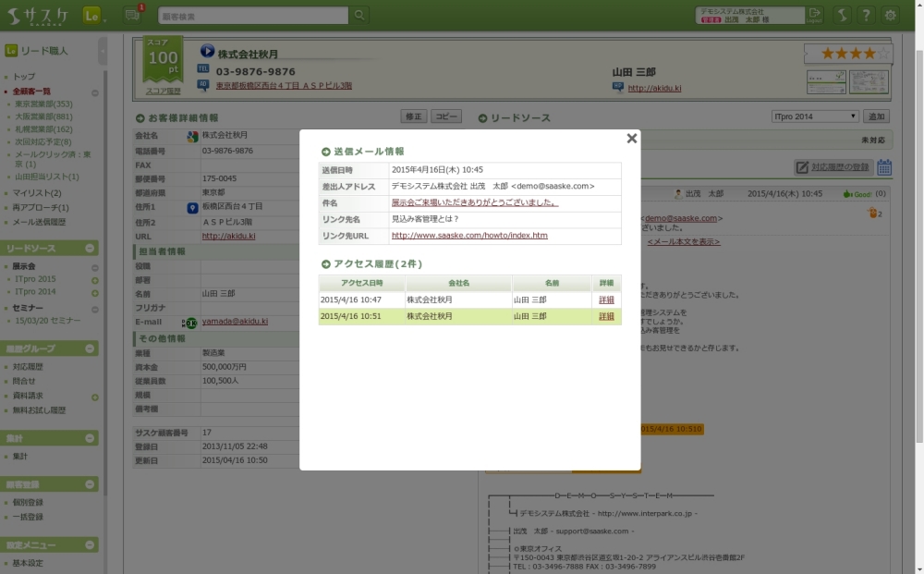Open the settings gear icon
Image resolution: width=924 pixels, height=574 pixels.
tap(890, 16)
